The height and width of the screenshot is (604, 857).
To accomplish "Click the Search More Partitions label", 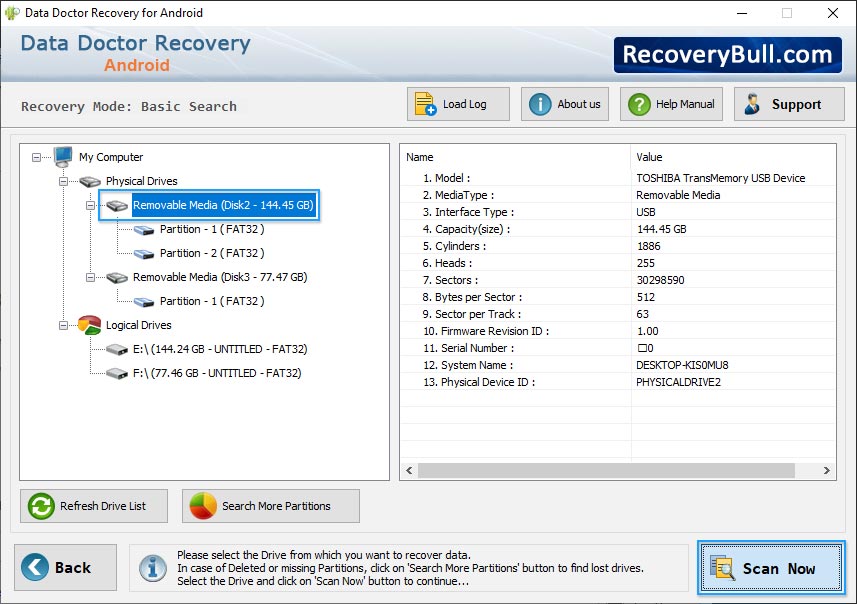I will (x=276, y=506).
